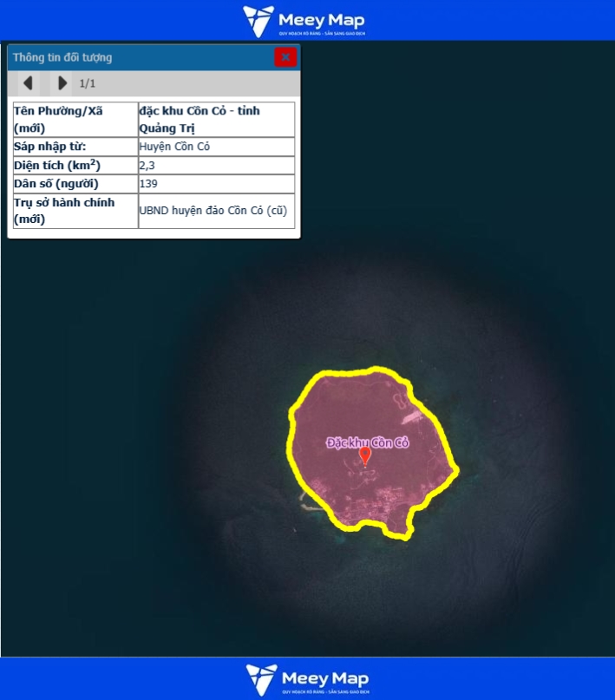Image resolution: width=615 pixels, height=700 pixels.
Task: Select the UBND huyện đảo Cồn Cỏ (cũ) cell
Action: [x=216, y=211]
